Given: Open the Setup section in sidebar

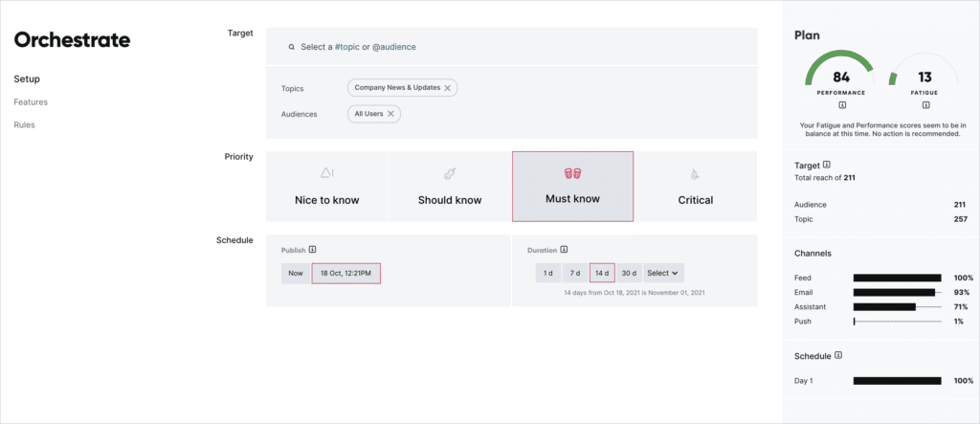Looking at the screenshot, I should 27,79.
